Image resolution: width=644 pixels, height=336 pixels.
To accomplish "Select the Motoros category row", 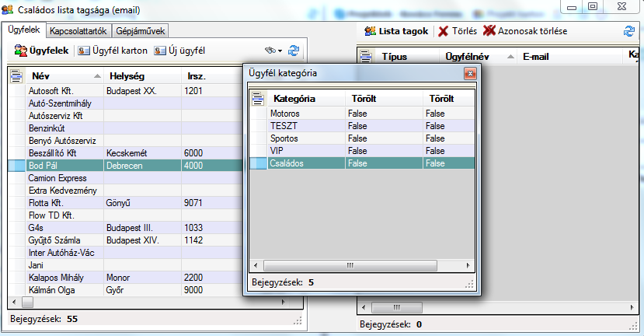I will [x=362, y=114].
